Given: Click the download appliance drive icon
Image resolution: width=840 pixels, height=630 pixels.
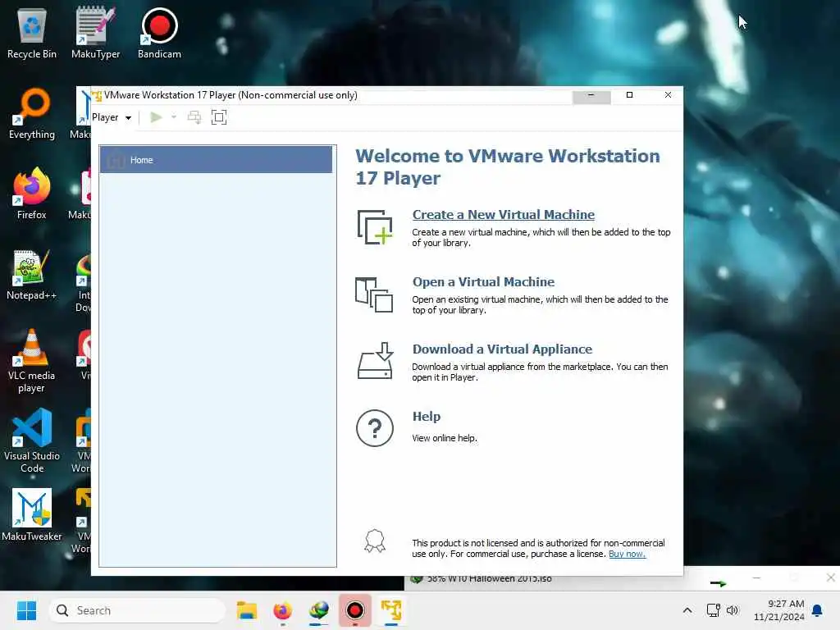Looking at the screenshot, I should click(x=375, y=361).
